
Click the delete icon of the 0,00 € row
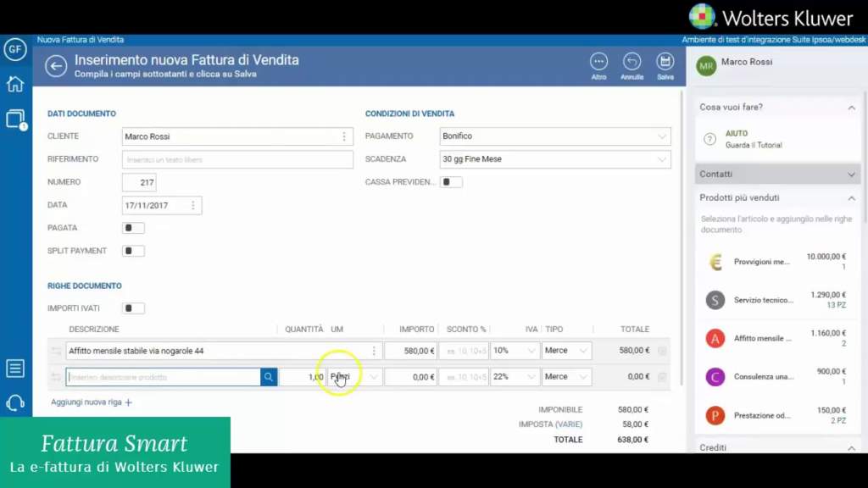point(662,377)
